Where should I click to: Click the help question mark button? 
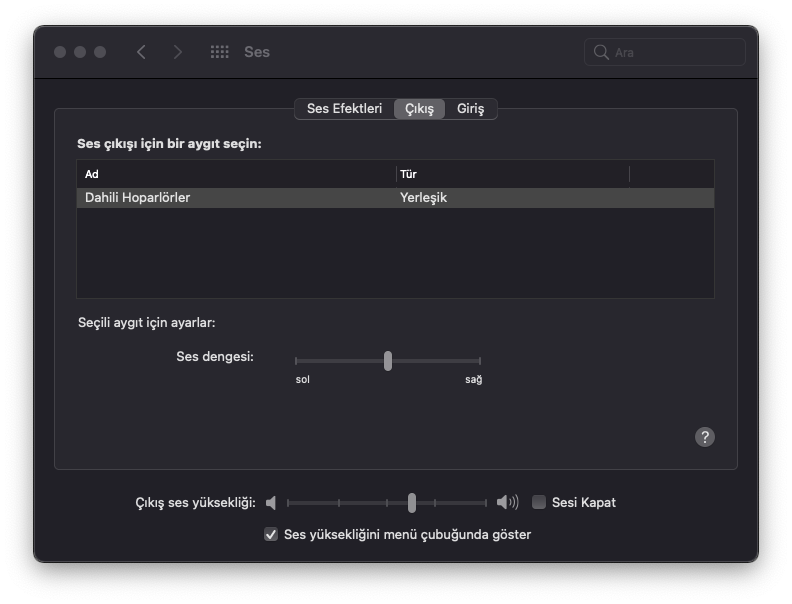point(705,437)
